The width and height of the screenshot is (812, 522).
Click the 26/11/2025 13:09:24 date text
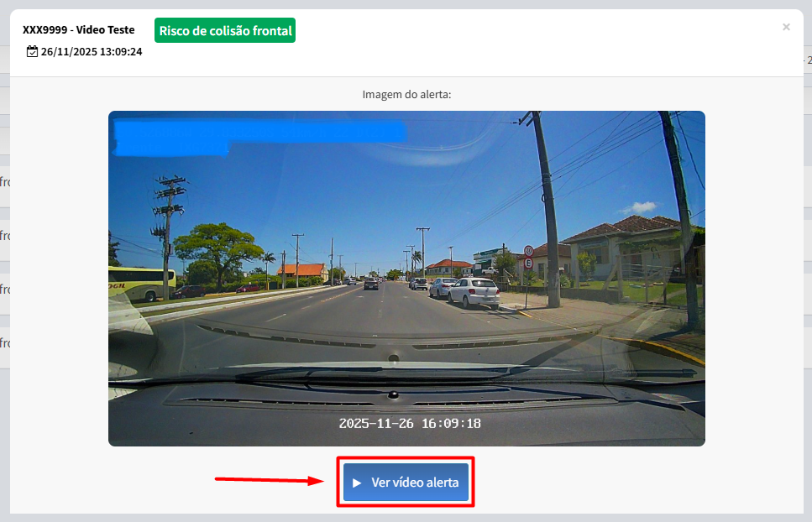[92, 52]
